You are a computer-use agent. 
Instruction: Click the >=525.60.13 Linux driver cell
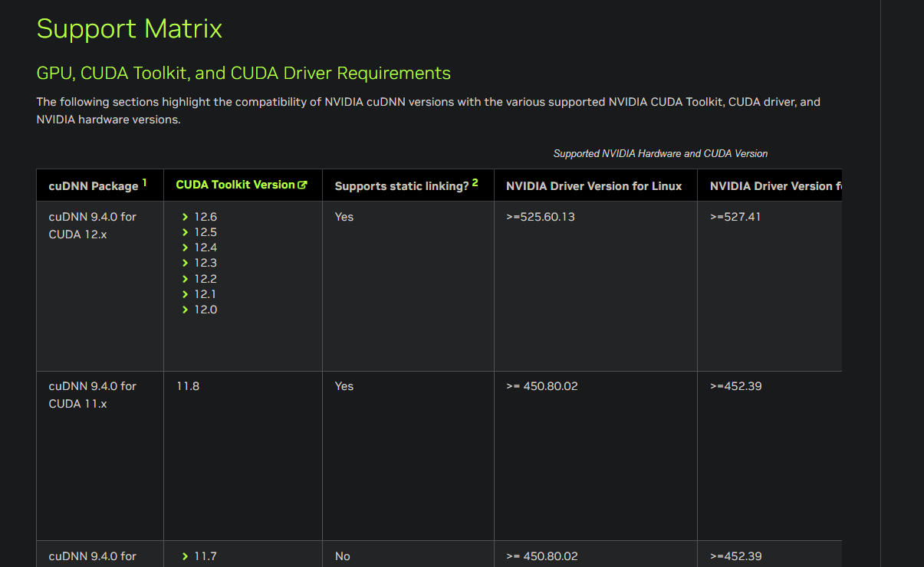541,217
